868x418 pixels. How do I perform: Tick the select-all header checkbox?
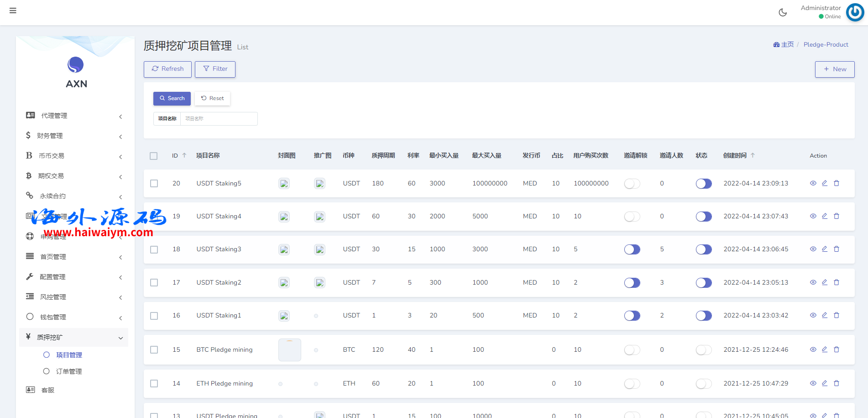click(x=154, y=156)
